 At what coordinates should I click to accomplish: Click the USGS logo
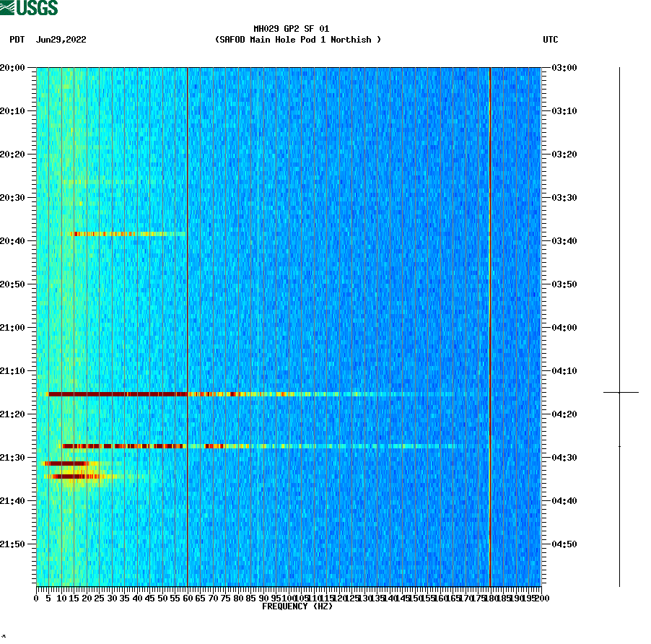(x=29, y=8)
